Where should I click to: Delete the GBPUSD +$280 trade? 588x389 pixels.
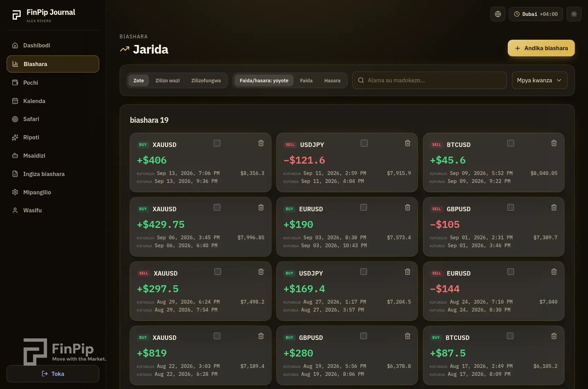[x=408, y=336]
